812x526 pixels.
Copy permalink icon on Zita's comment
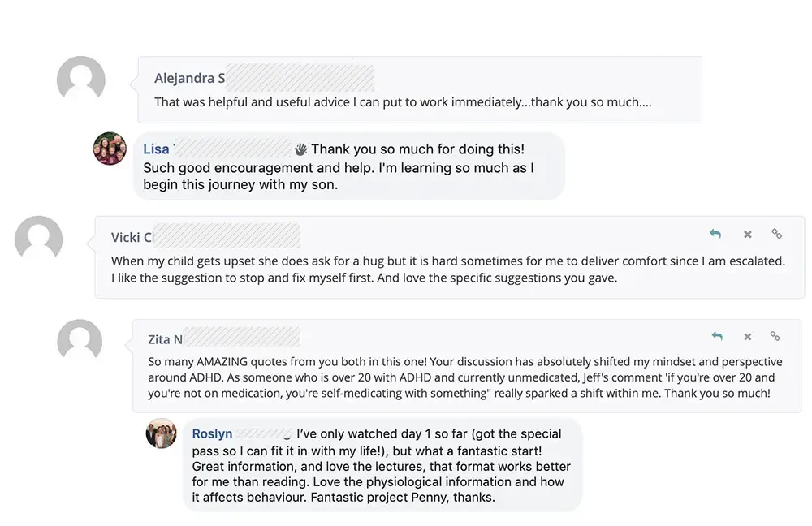click(x=775, y=337)
